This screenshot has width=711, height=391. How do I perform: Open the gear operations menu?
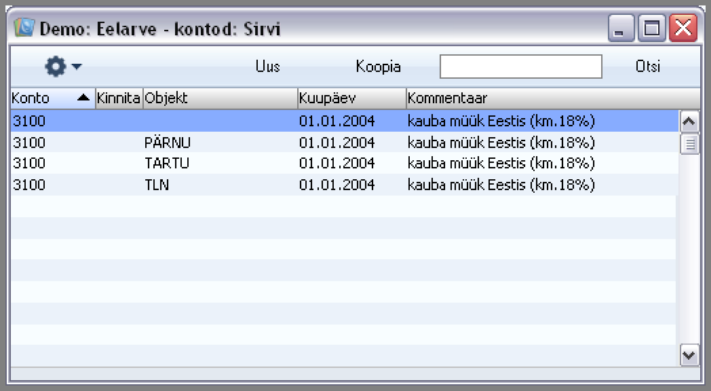point(63,67)
